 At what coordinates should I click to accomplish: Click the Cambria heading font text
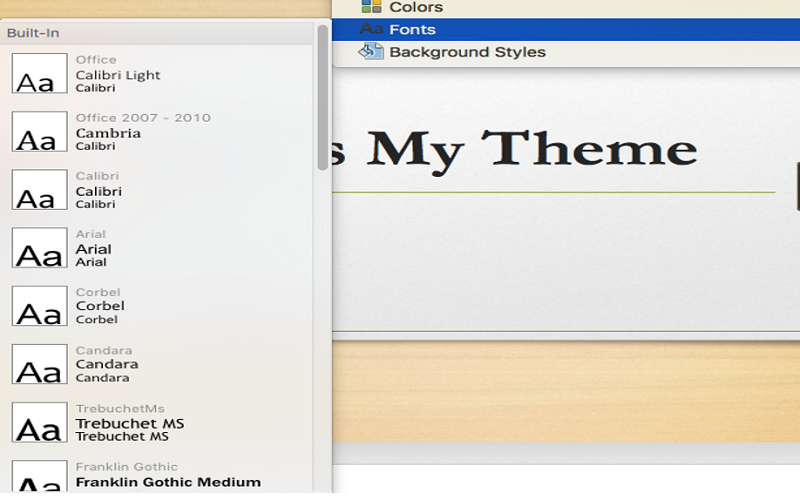click(108, 133)
